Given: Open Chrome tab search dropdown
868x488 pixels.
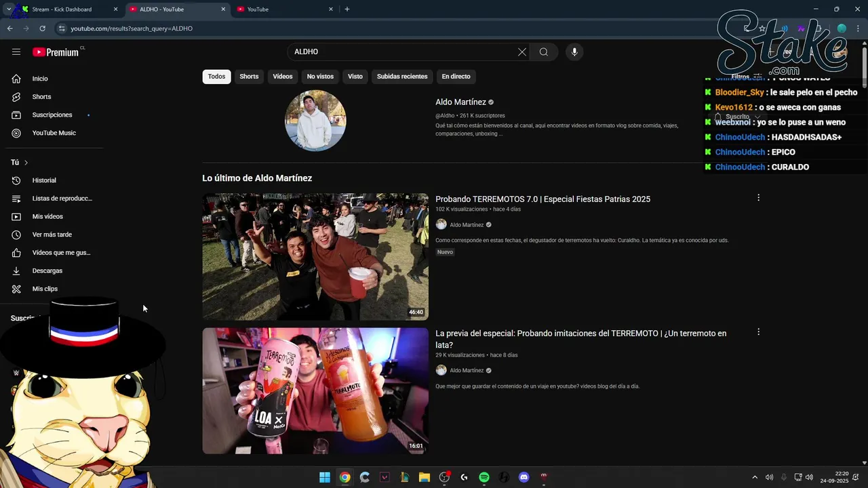Looking at the screenshot, I should 8,9.
